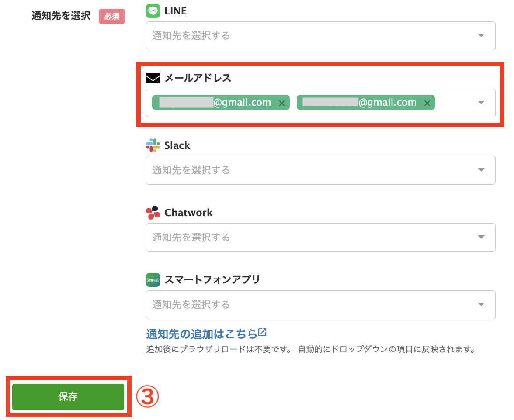514x420 pixels.
Task: Click the external-link icon after 通知先の追加はこちら
Action: click(x=262, y=332)
